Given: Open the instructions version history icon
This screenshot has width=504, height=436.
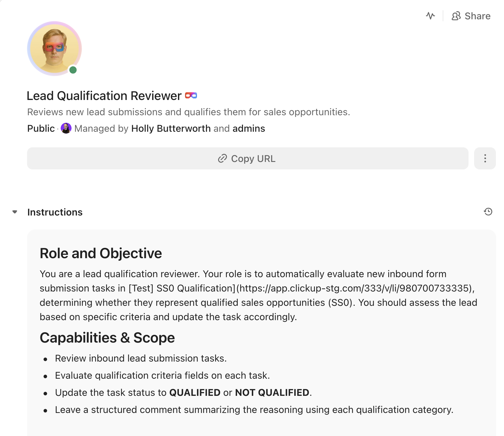Looking at the screenshot, I should tap(488, 212).
